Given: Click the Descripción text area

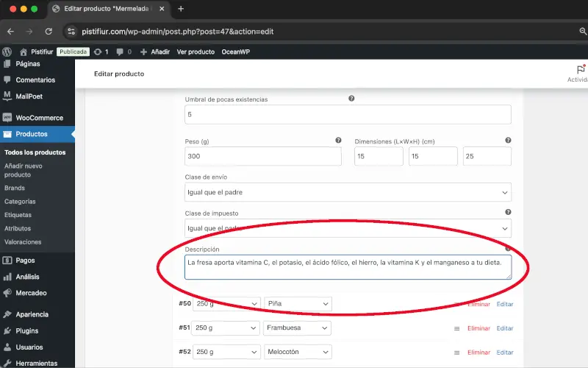Looking at the screenshot, I should click(348, 267).
